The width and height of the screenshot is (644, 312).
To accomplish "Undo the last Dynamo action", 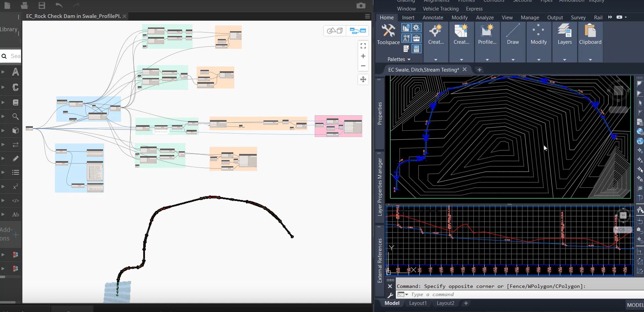I will coord(59,5).
